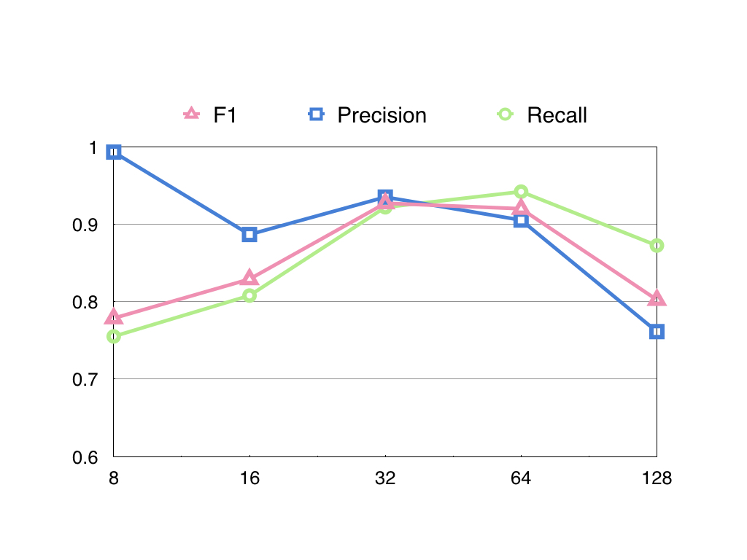Click the "Precision" legend label text
Screen dimensions: 747x560
click(x=382, y=115)
